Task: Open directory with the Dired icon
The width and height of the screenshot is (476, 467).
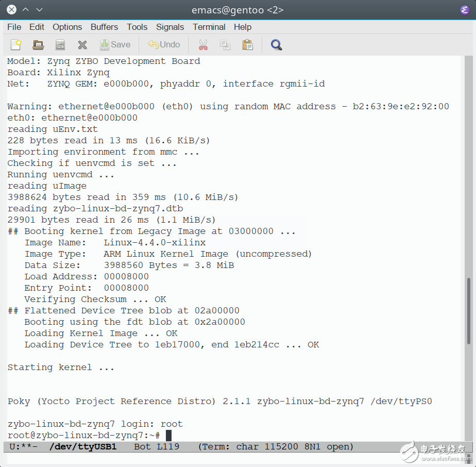Action: click(60, 45)
